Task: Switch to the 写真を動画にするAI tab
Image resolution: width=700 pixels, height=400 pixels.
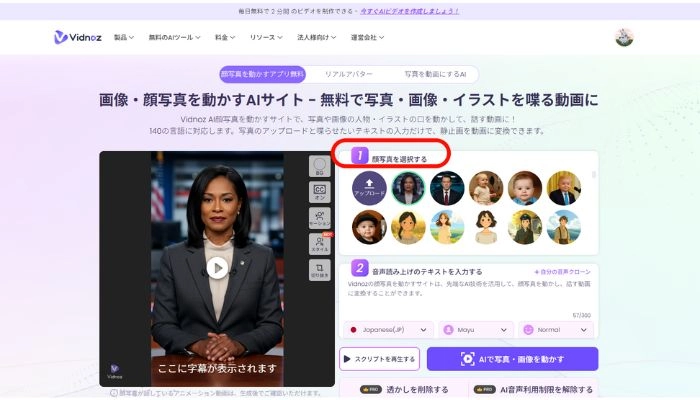Action: point(435,74)
